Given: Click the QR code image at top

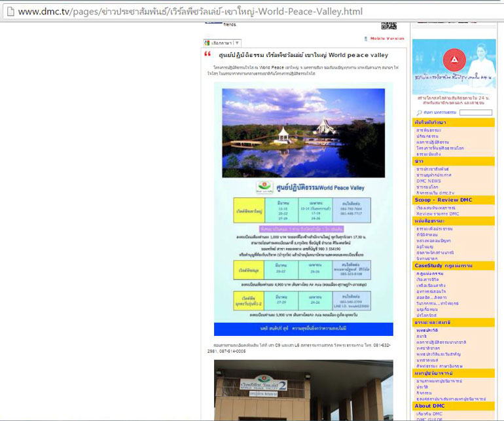Looking at the screenshot, I should pyautogui.click(x=389, y=24).
